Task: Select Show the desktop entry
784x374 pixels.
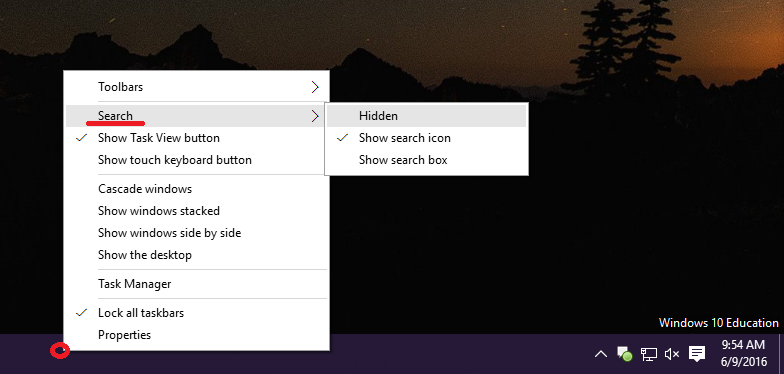Action: 196,255
